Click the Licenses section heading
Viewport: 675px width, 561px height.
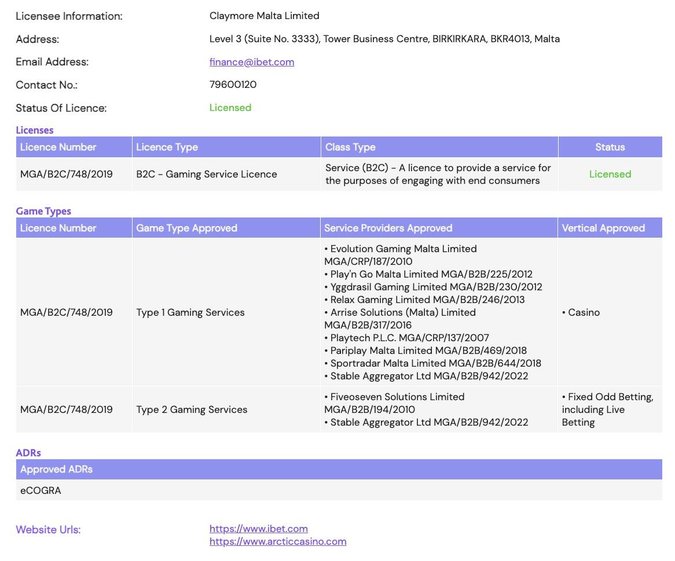pos(34,130)
